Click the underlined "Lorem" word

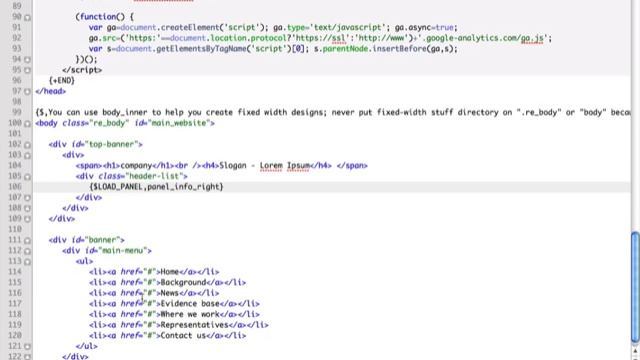(271, 165)
